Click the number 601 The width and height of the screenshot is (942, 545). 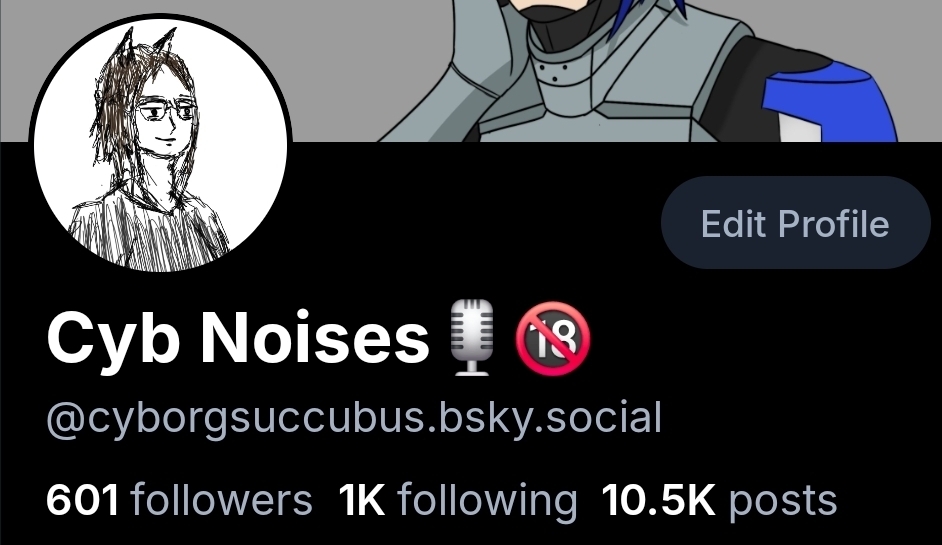[x=82, y=501]
